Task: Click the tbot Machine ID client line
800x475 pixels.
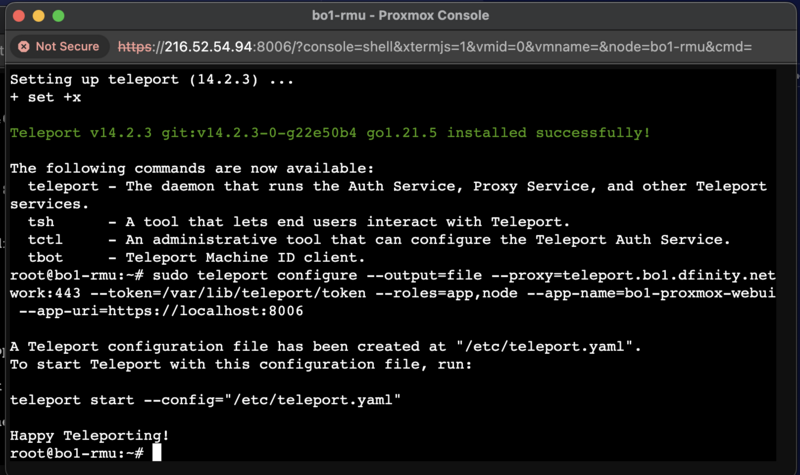Action: click(x=196, y=258)
